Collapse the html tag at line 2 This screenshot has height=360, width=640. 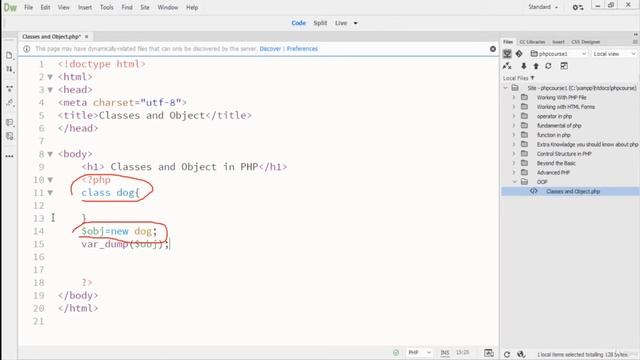click(x=50, y=77)
